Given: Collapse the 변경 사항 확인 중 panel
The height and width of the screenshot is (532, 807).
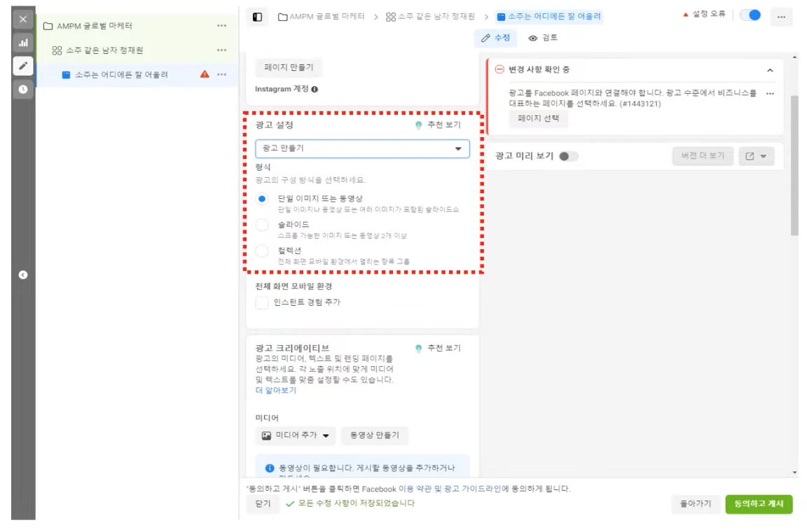Looking at the screenshot, I should (x=770, y=70).
